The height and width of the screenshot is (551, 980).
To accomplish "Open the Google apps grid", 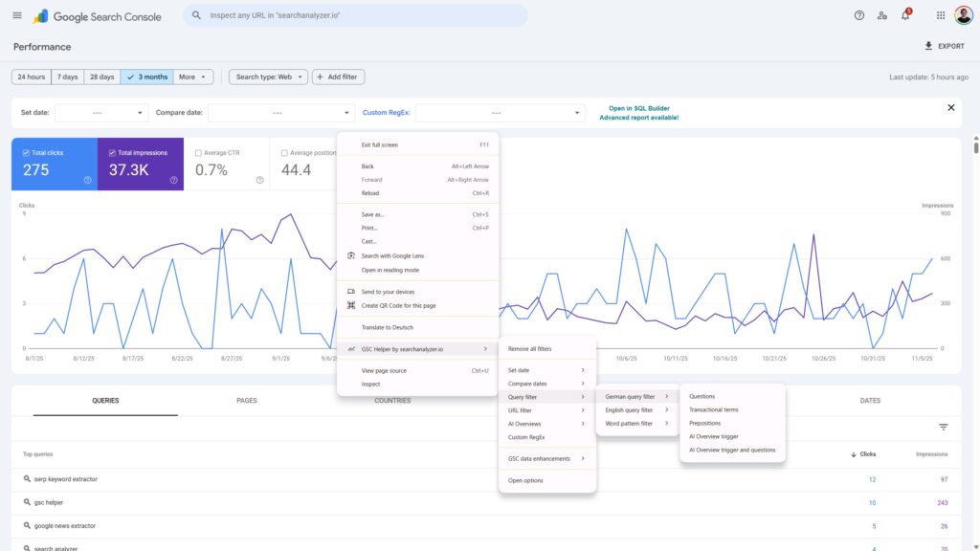I will (x=940, y=16).
